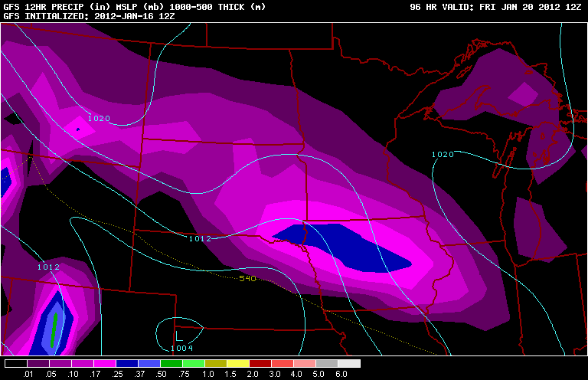This screenshot has height=380, width=588.
Task: Click the '1004' pressure label
Action: pos(182,348)
